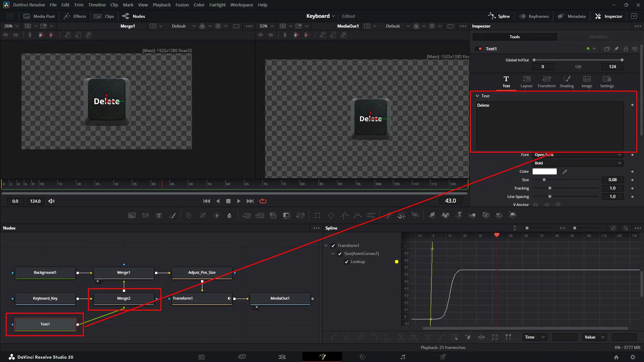The height and width of the screenshot is (362, 644).
Task: Open the Metadata panel
Action: point(572,16)
